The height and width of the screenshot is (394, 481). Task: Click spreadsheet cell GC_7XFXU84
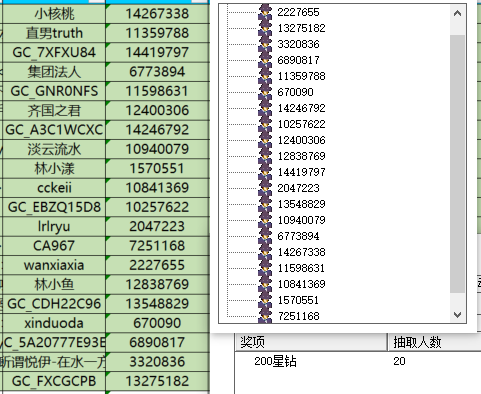coord(54,52)
